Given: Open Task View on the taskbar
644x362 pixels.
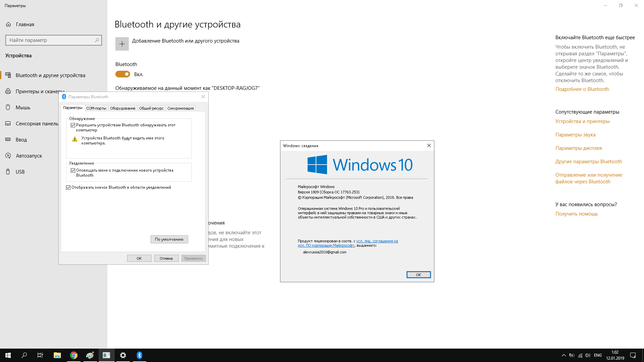Looking at the screenshot, I should (40, 355).
